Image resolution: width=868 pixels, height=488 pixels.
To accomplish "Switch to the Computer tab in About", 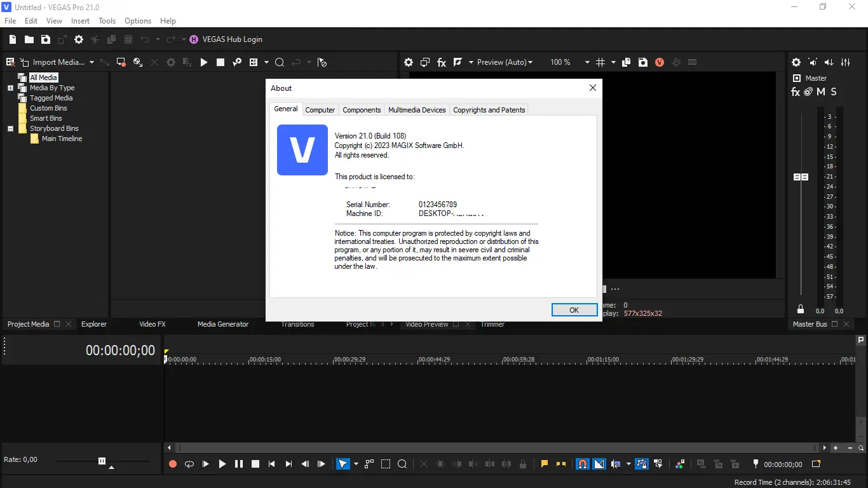I will click(x=320, y=110).
